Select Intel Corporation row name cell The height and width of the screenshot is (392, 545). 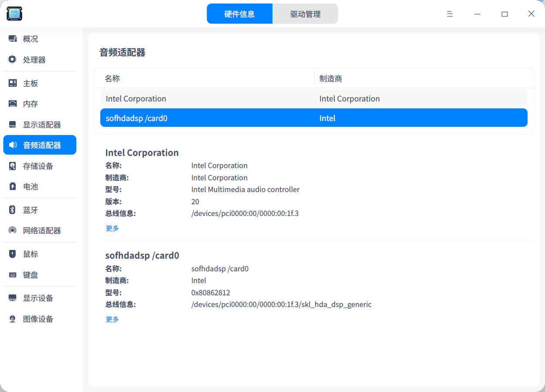tap(136, 98)
